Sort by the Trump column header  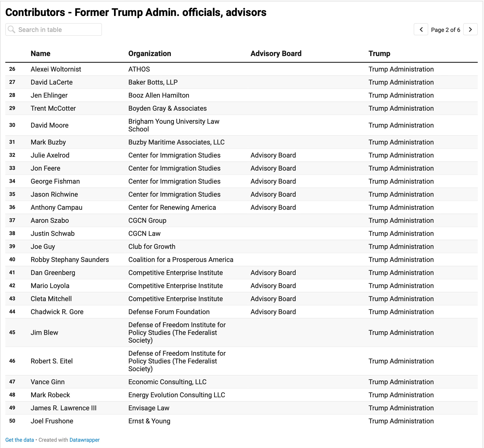[379, 54]
